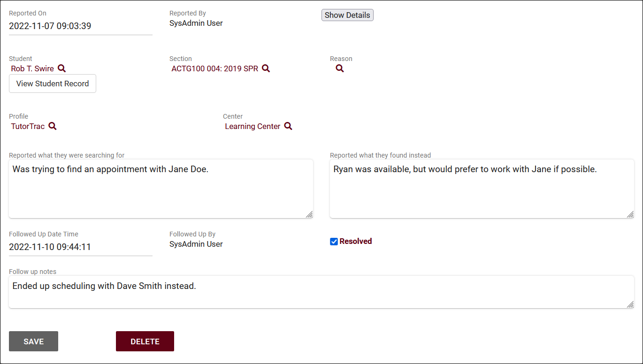
Task: Click the TutorTrac profile link
Action: pyautogui.click(x=28, y=126)
